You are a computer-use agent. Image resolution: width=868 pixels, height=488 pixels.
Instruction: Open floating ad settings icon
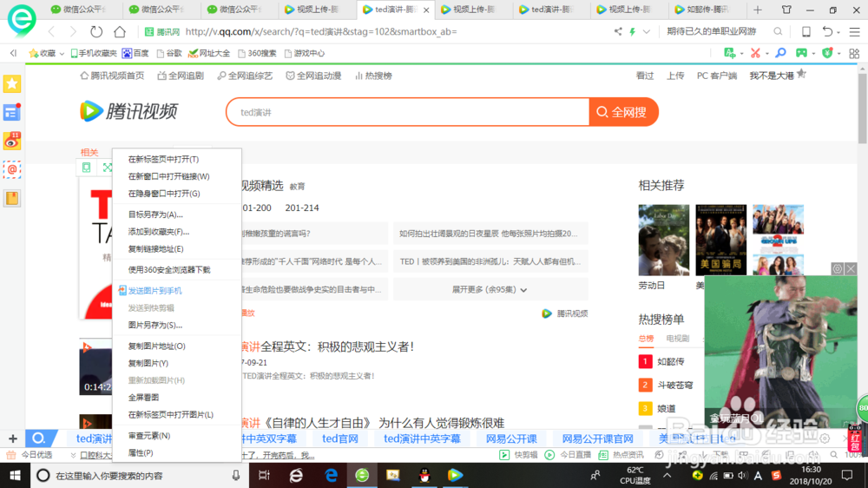coord(838,268)
